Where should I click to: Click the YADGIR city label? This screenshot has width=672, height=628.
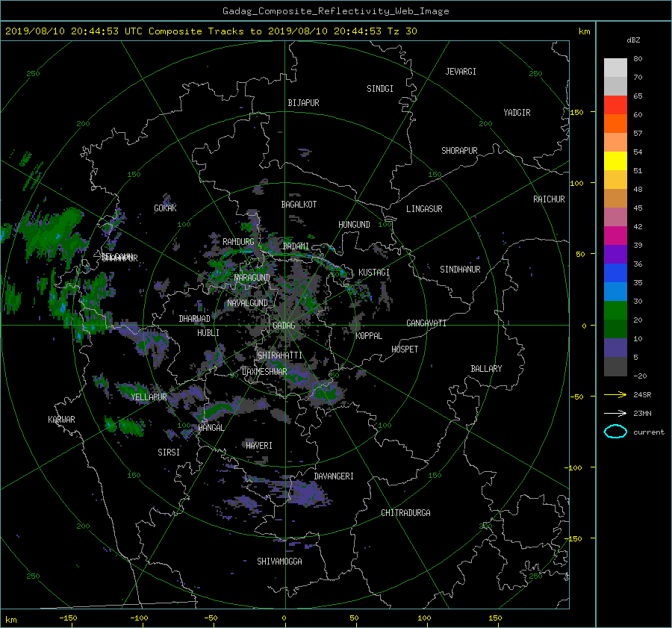point(517,113)
